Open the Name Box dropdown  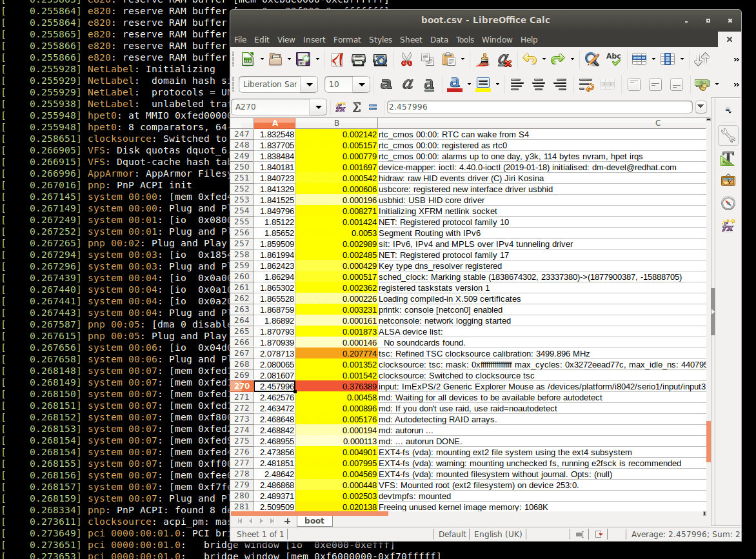[318, 107]
